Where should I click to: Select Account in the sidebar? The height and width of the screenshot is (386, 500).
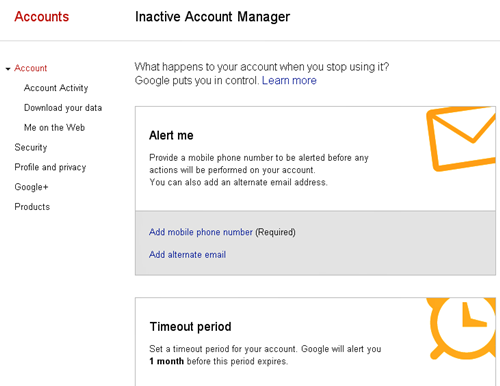[30, 68]
